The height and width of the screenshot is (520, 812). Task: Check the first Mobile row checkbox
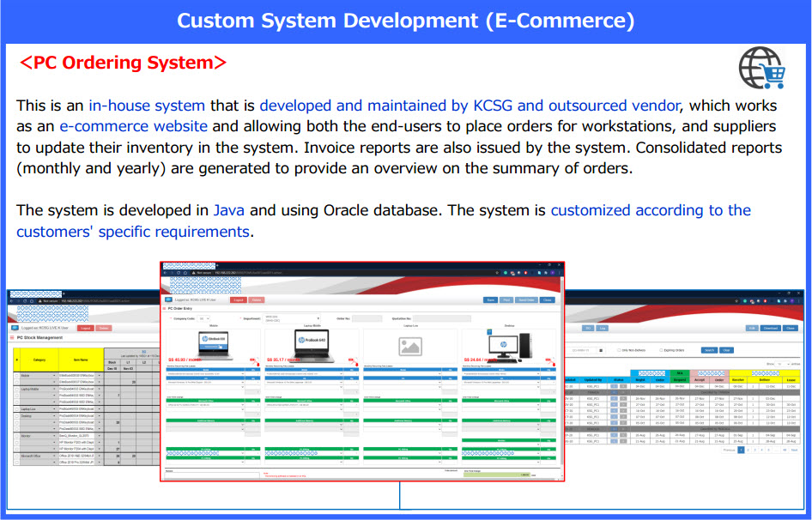pyautogui.click(x=18, y=377)
